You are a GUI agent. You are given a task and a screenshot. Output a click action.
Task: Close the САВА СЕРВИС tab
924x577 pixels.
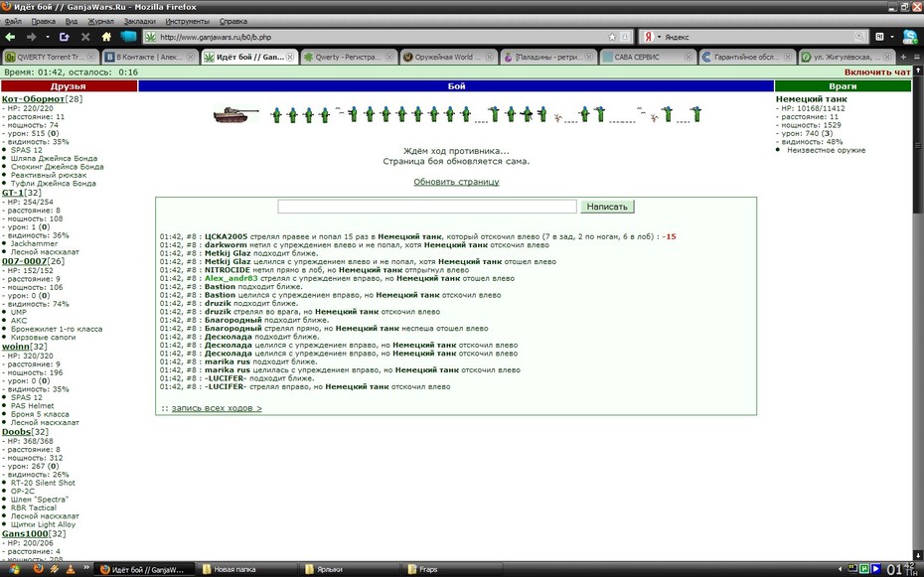tap(689, 58)
